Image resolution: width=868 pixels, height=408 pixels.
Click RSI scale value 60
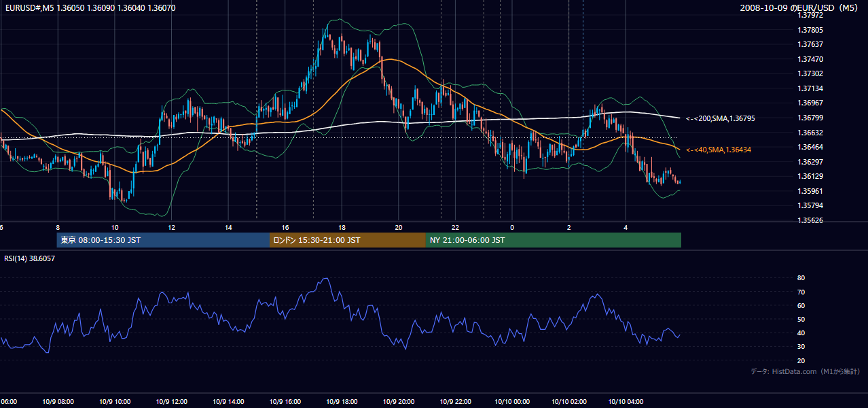tap(801, 305)
